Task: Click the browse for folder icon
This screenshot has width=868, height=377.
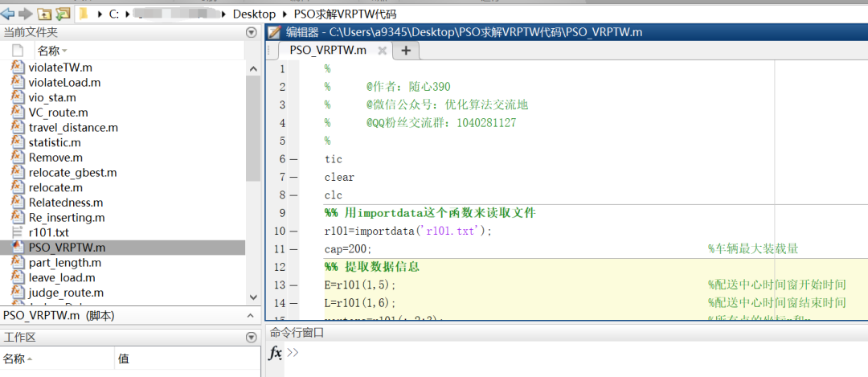Action: (63, 14)
